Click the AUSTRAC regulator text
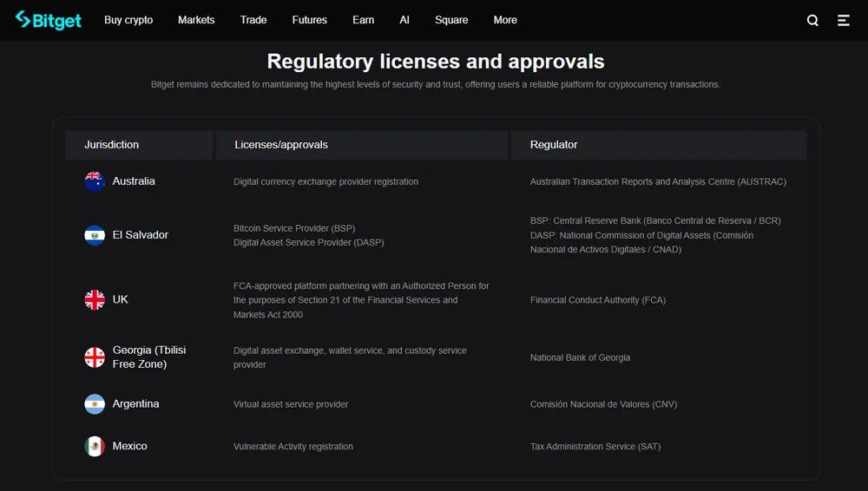The image size is (868, 491). click(658, 181)
